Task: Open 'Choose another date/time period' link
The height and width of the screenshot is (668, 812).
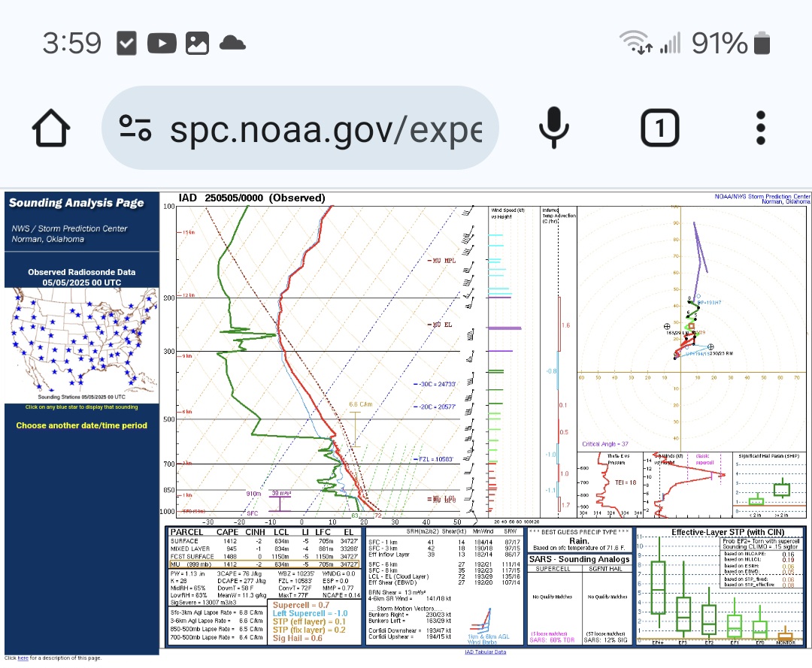Action: 81,425
